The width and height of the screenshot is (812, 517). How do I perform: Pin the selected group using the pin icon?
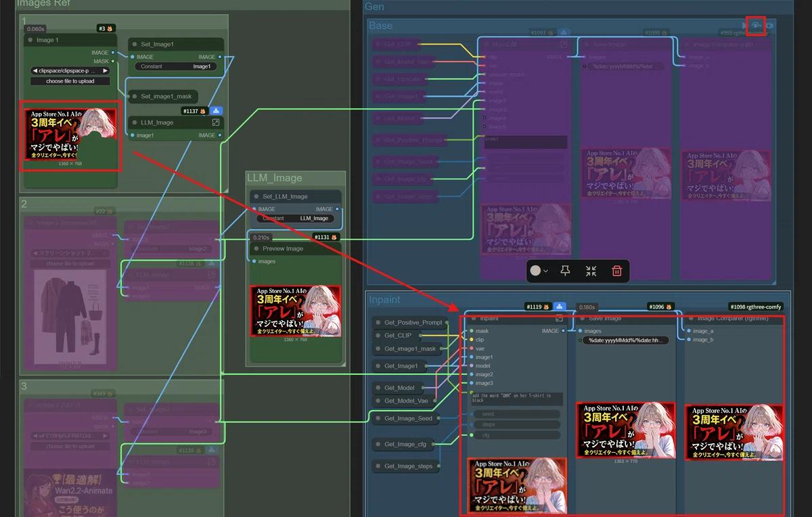[x=566, y=271]
